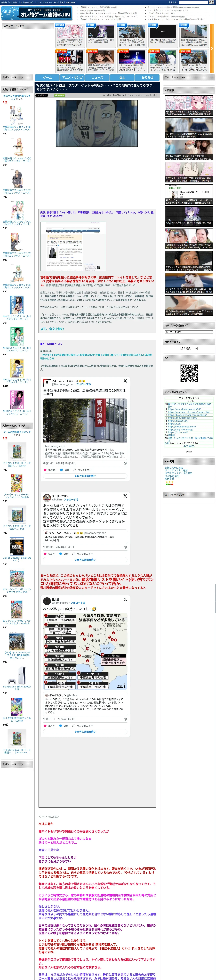The width and height of the screenshot is (216, 980).
Task: Click the IT速報 link in the access ranking
Action: coord(171,435)
